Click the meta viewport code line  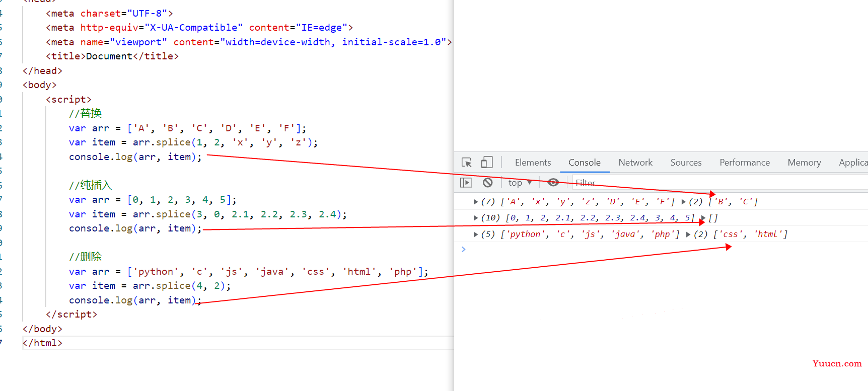point(249,42)
